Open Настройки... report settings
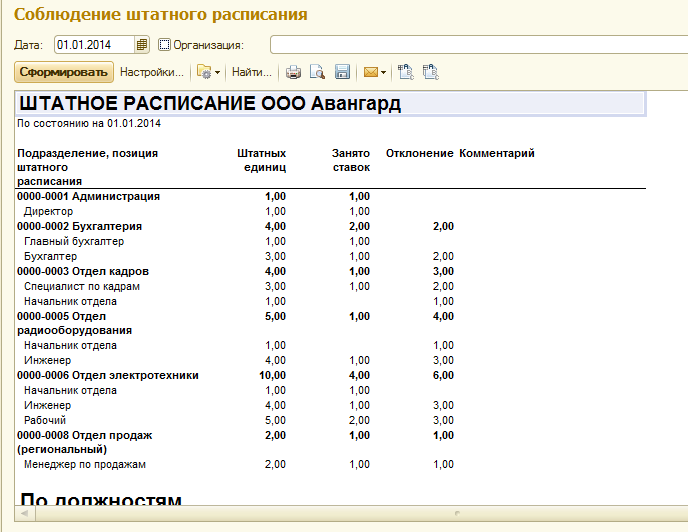This screenshot has height=532, width=688. point(152,72)
